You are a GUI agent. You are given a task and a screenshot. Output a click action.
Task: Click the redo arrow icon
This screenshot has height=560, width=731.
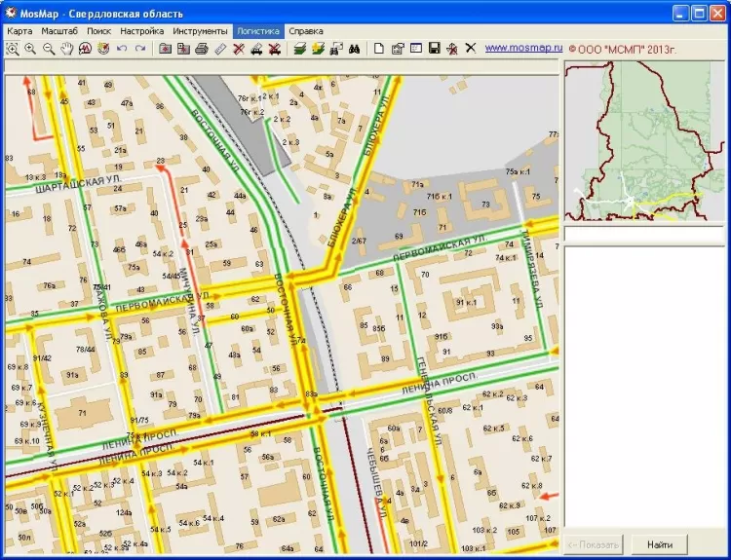[x=139, y=49]
